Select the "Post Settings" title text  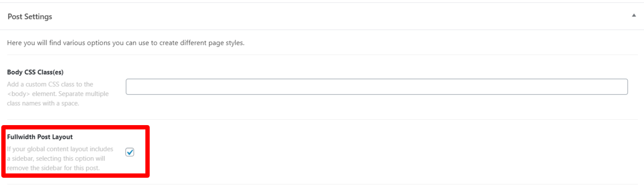tap(30, 16)
